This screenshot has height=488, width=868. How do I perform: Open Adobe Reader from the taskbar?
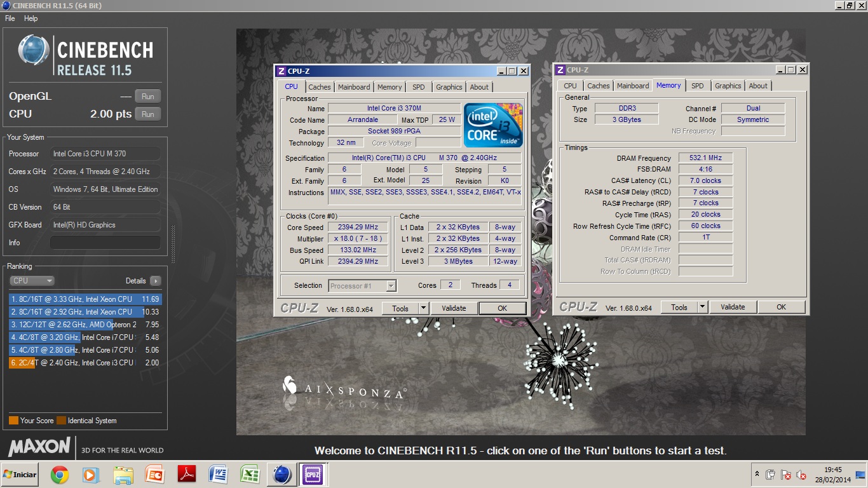tap(186, 475)
